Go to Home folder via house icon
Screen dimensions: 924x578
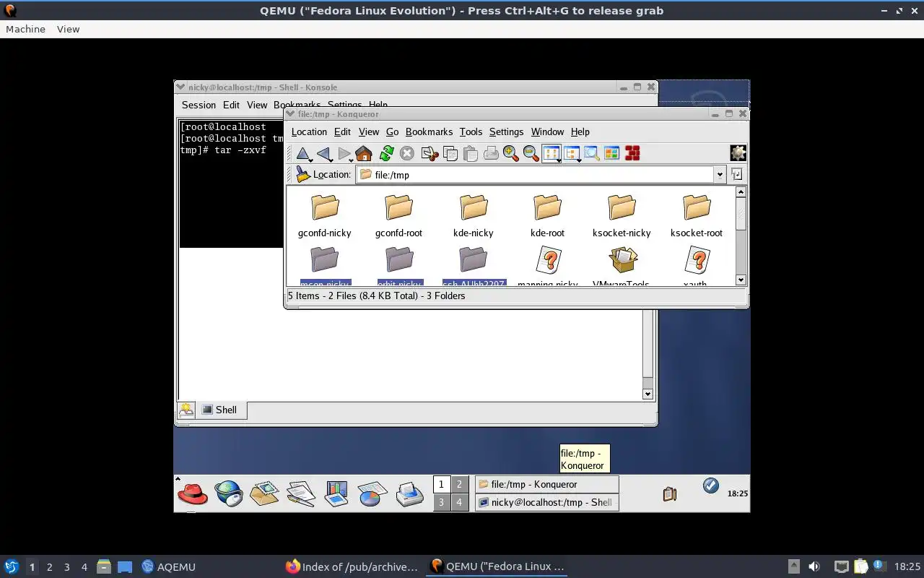click(364, 153)
